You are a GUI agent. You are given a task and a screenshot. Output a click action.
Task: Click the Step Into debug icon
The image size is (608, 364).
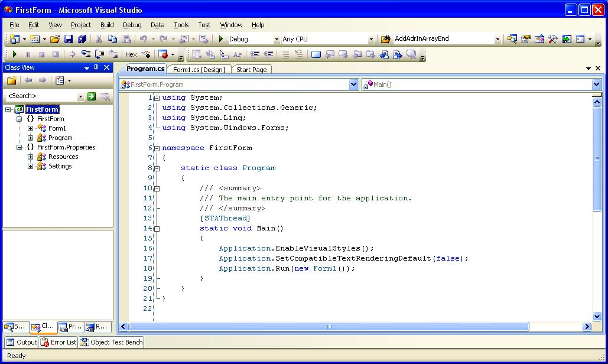86,54
